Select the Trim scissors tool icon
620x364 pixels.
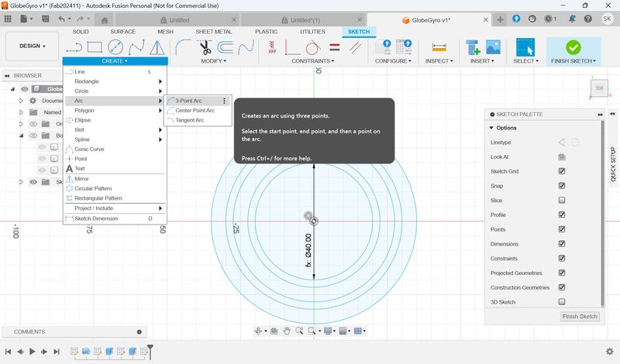click(x=205, y=47)
